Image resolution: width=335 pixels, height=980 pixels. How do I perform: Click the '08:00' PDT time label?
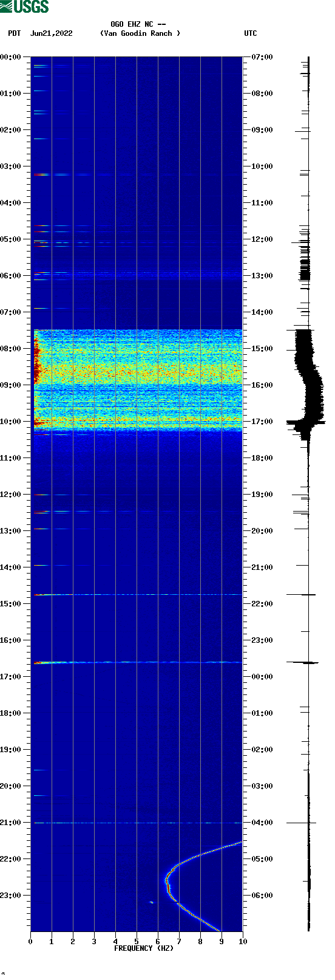coord(11,349)
